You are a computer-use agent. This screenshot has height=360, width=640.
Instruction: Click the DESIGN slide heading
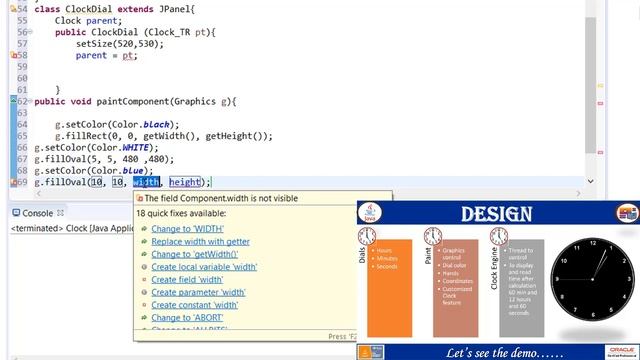[x=497, y=214]
